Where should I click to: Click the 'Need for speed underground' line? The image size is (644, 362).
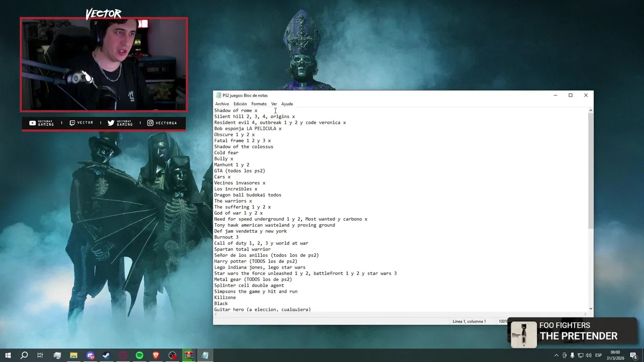[291, 219]
